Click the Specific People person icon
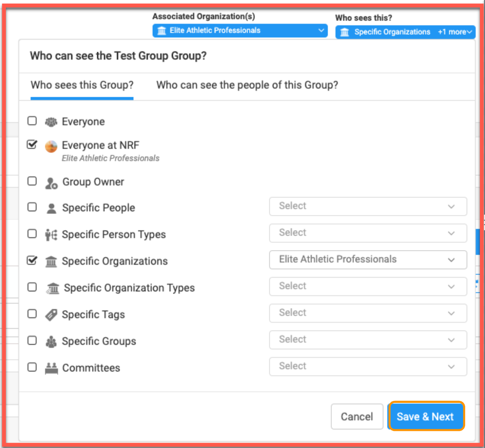Viewport: 485px width, 448px height. coord(51,208)
